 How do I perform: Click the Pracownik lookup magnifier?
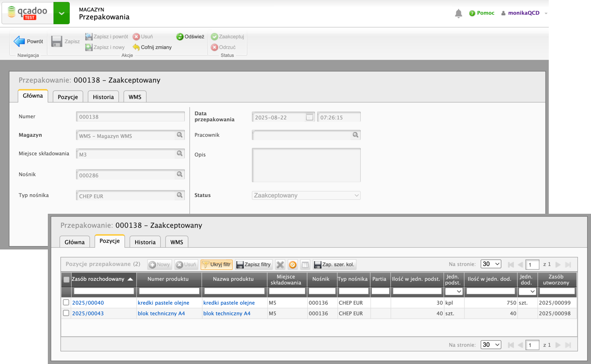click(x=356, y=135)
